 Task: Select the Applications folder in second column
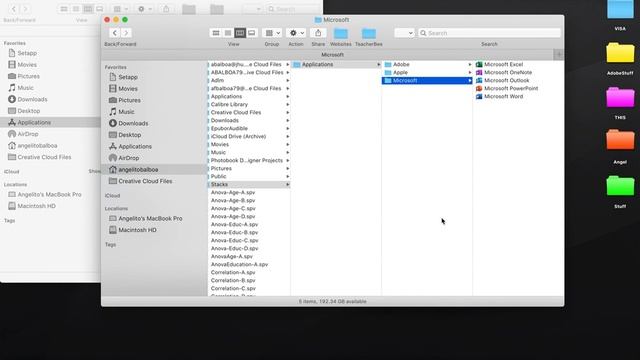tap(336, 64)
